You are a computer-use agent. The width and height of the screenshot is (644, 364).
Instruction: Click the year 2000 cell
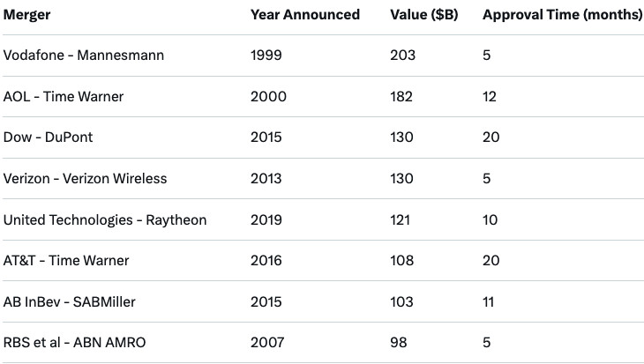pyautogui.click(x=268, y=97)
